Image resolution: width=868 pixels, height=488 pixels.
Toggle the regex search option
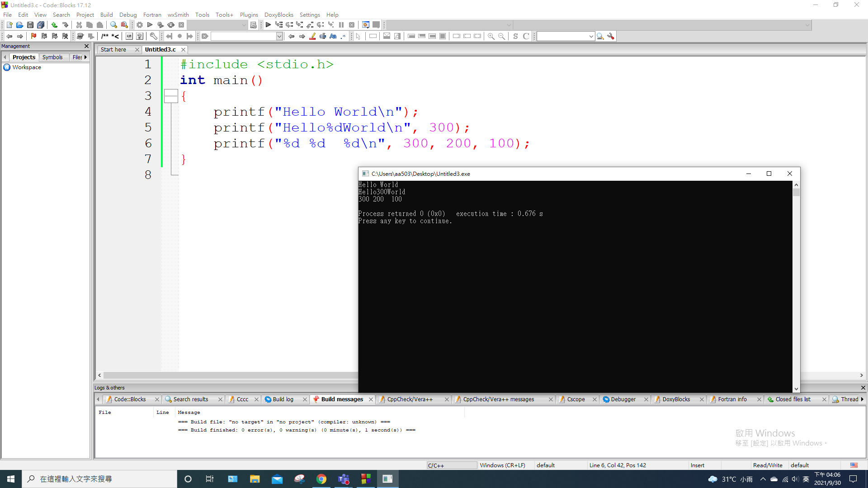tap(343, 36)
